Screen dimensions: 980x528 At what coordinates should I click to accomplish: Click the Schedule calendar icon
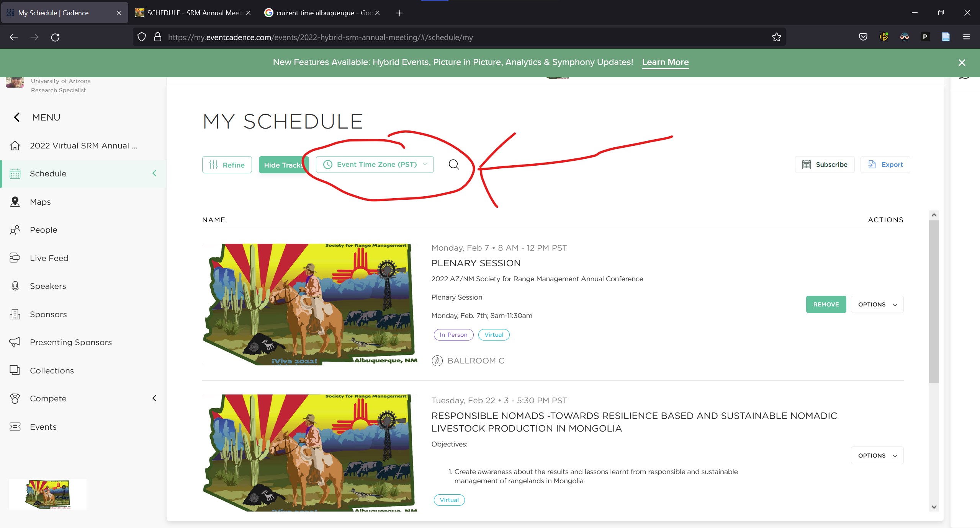pyautogui.click(x=15, y=174)
